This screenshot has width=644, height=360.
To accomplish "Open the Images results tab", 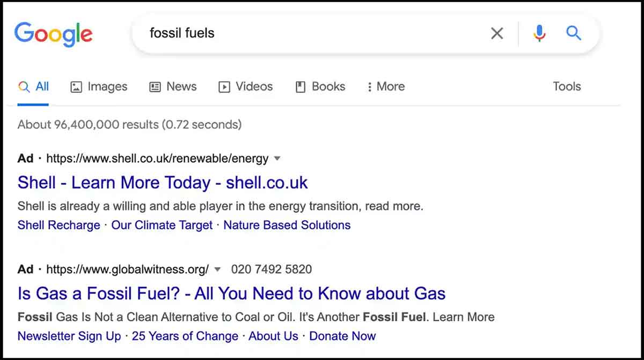I will [x=99, y=87].
